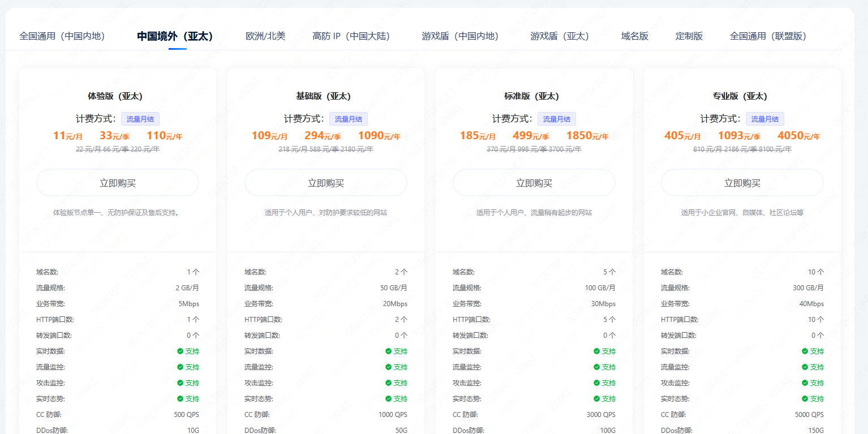
Task: Select 流量月结 billing option for 专业版
Action: [765, 119]
